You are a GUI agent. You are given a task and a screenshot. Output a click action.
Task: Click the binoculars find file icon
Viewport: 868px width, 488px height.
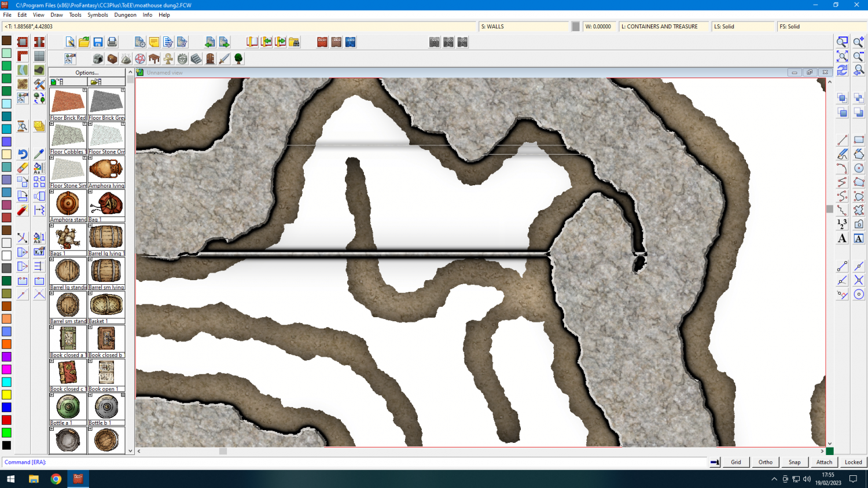click(294, 42)
